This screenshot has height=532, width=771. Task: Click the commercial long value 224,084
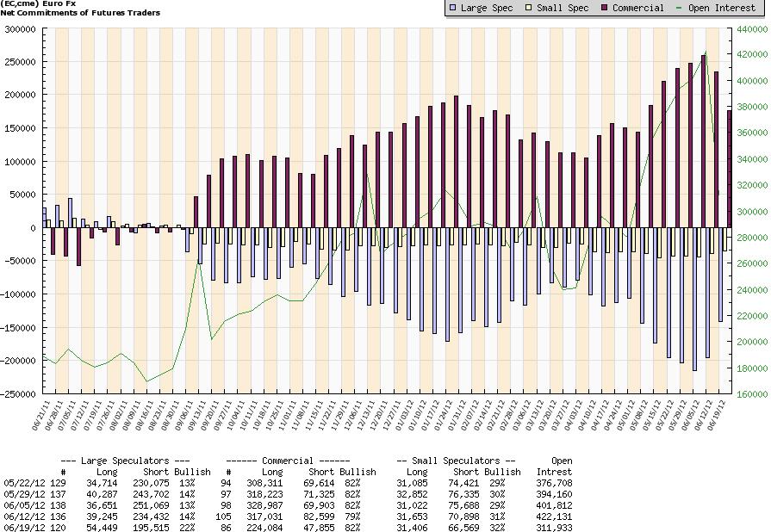click(x=265, y=528)
